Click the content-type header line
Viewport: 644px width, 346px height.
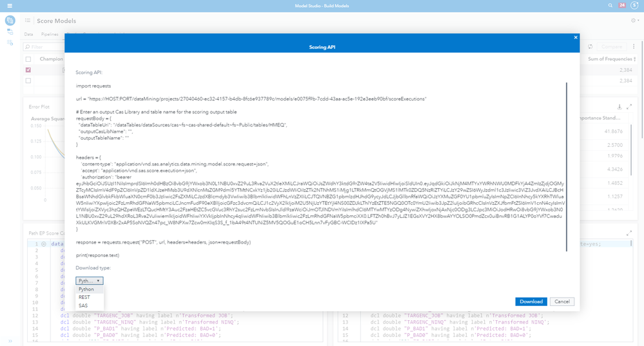pos(175,164)
